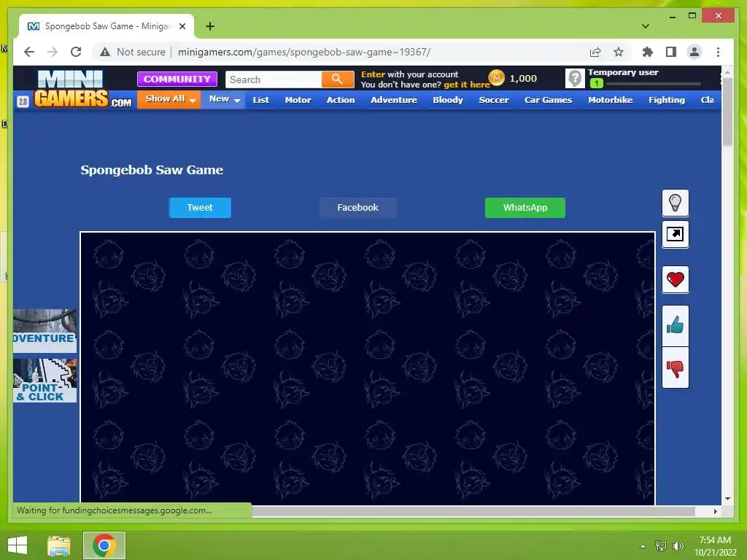747x560 pixels.
Task: Open the Bloody games category
Action: click(x=448, y=100)
